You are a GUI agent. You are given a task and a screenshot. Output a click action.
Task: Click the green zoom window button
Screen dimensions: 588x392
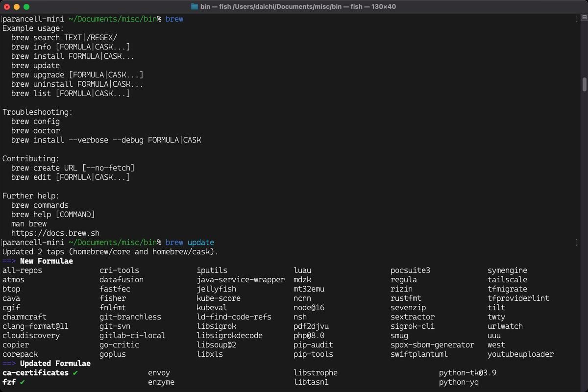click(26, 7)
